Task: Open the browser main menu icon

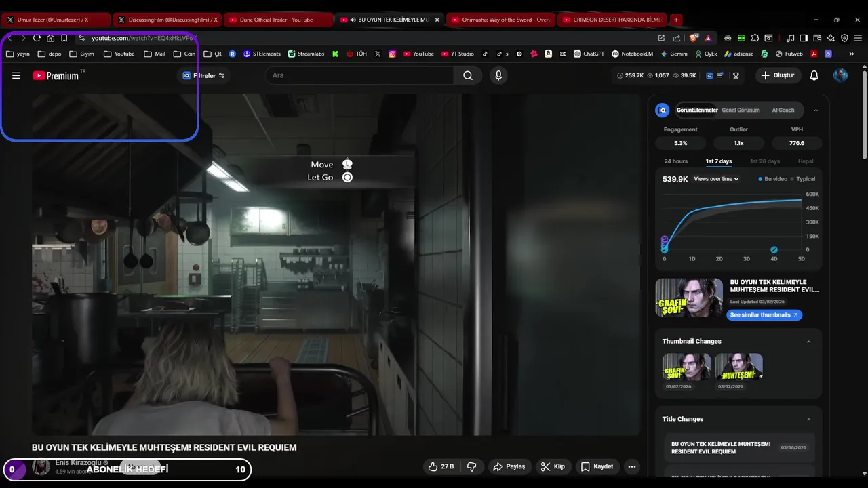Action: [859, 38]
